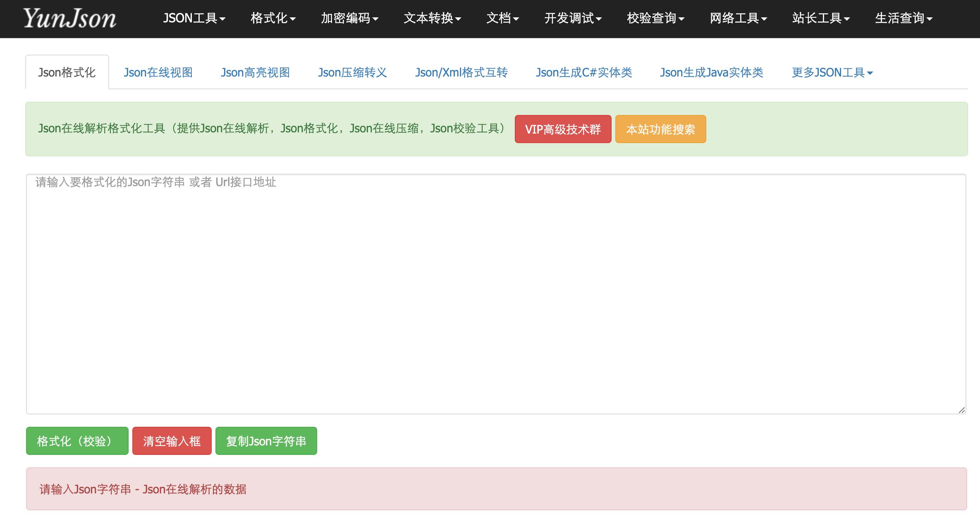This screenshot has width=980, height=531.
Task: Open the Json压缩转义 tab
Action: click(x=352, y=72)
